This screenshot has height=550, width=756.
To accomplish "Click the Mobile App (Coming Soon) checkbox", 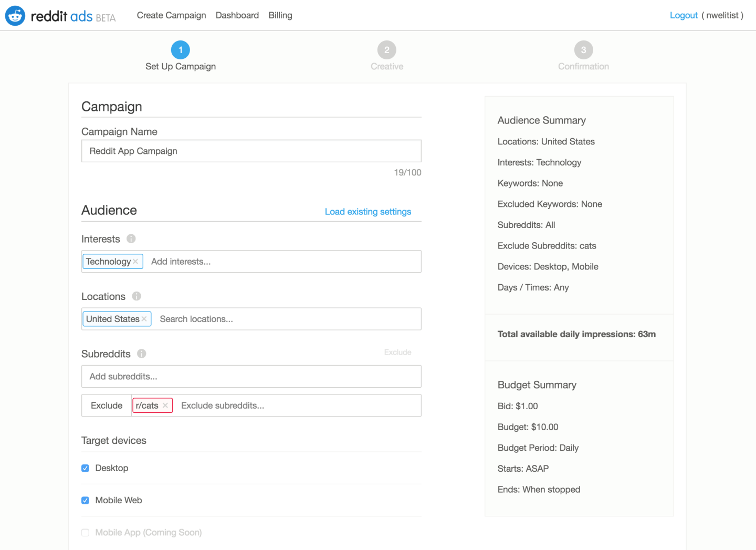I will tap(85, 533).
